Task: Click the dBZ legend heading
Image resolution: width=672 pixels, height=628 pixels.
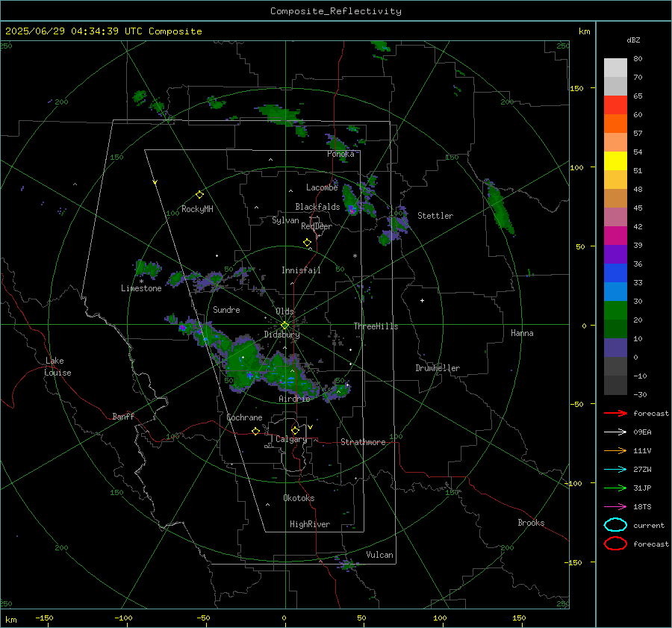Action: point(633,40)
